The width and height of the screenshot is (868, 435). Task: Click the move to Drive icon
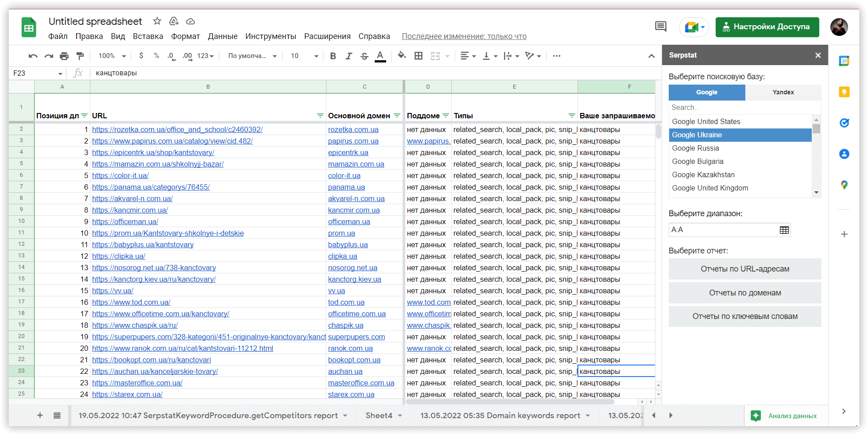pos(174,21)
